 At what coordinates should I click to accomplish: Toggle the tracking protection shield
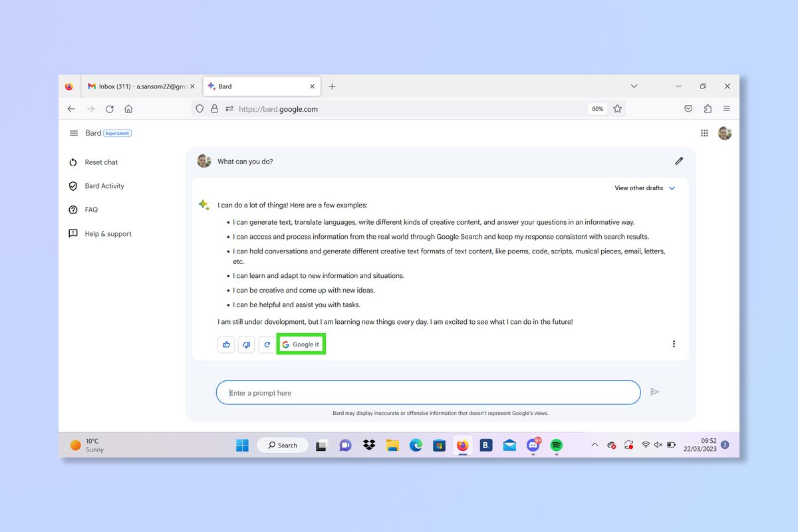199,108
